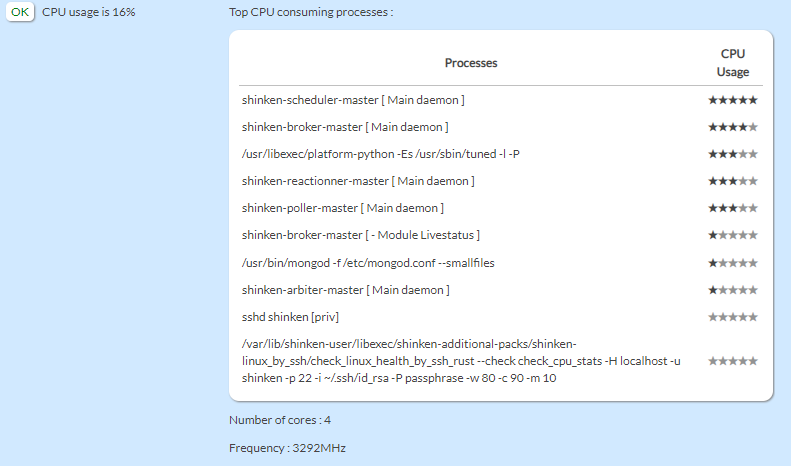This screenshot has width=791, height=466.
Task: Click the 'CPU usage is 16%' status text
Action: [x=89, y=12]
